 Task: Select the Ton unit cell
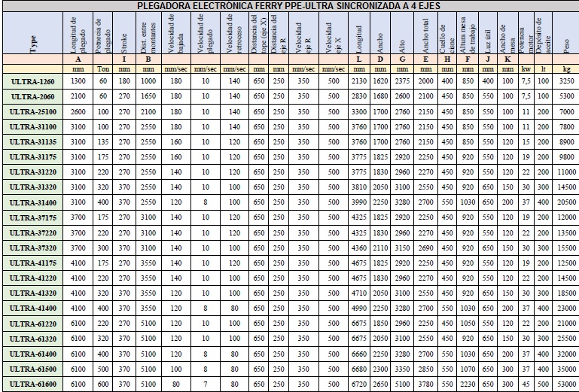coord(103,69)
